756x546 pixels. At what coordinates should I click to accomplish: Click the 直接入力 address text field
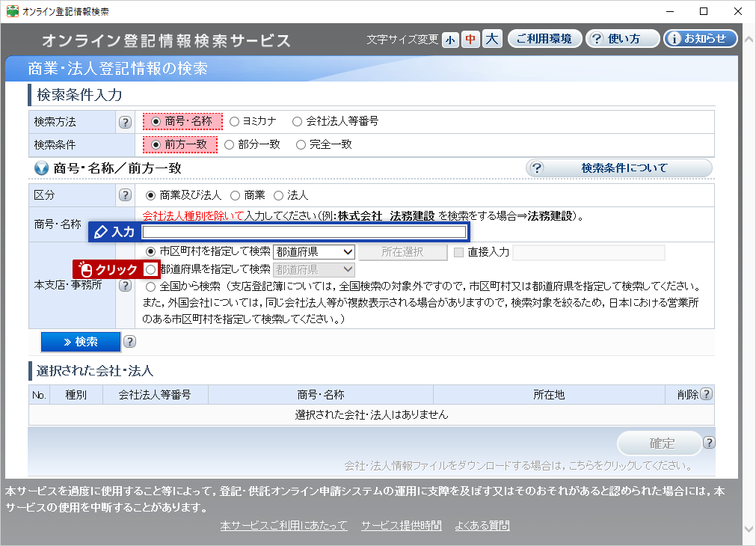(x=588, y=252)
